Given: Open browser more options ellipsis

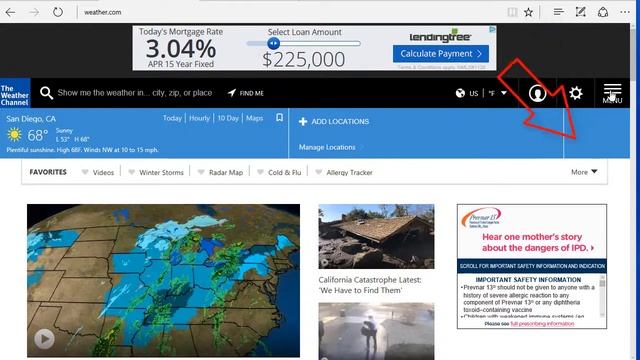Looking at the screenshot, I should 625,12.
